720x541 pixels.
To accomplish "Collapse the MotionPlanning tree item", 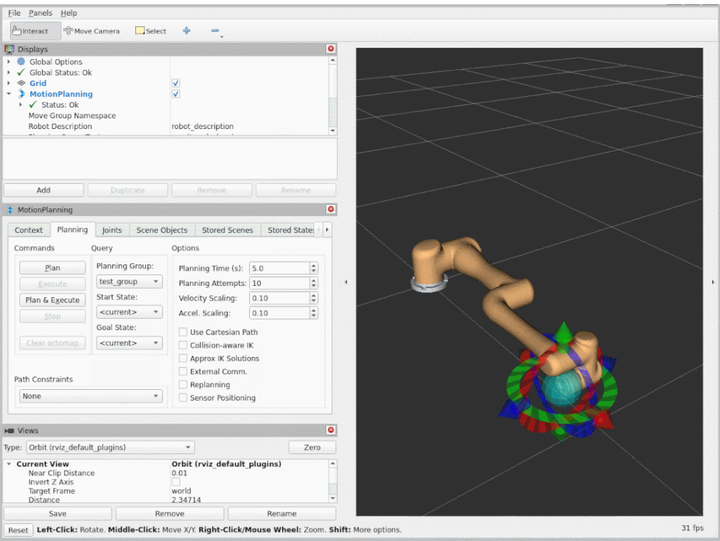I will point(8,94).
